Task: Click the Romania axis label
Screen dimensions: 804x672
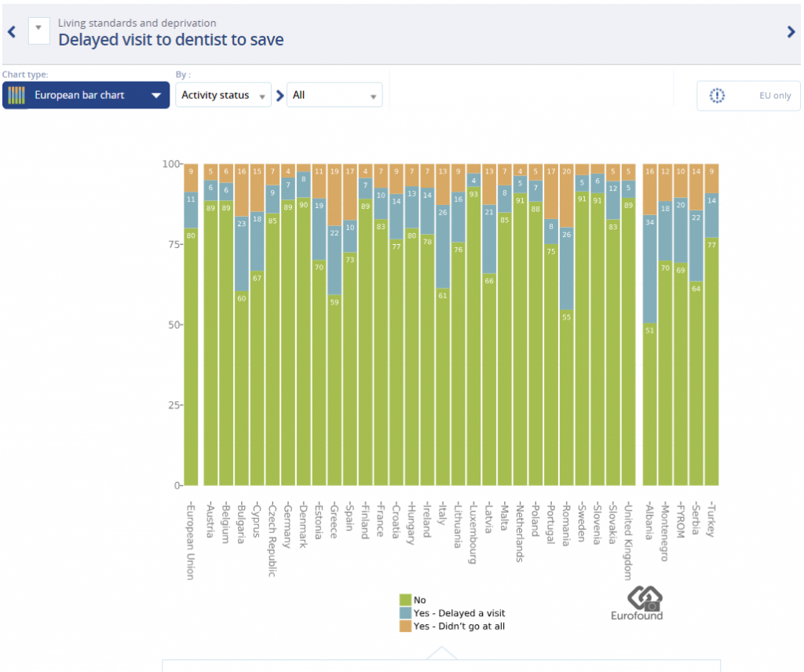Action: pyautogui.click(x=566, y=523)
